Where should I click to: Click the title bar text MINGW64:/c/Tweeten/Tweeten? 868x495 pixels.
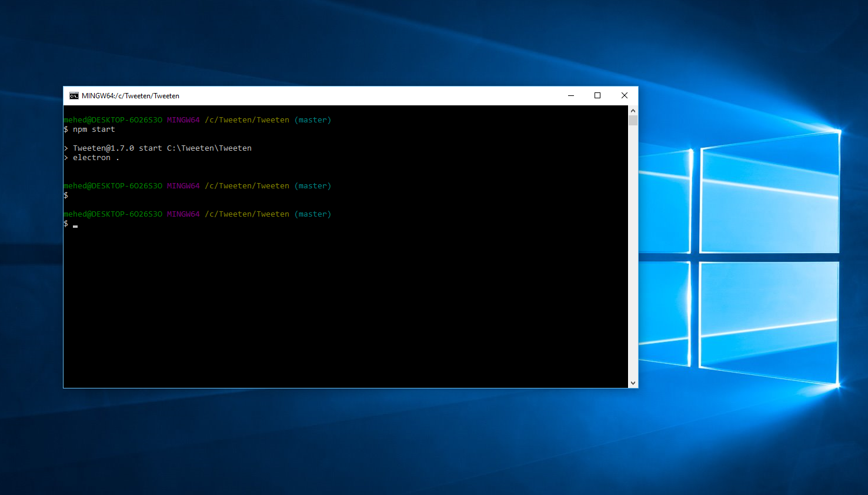tap(130, 95)
